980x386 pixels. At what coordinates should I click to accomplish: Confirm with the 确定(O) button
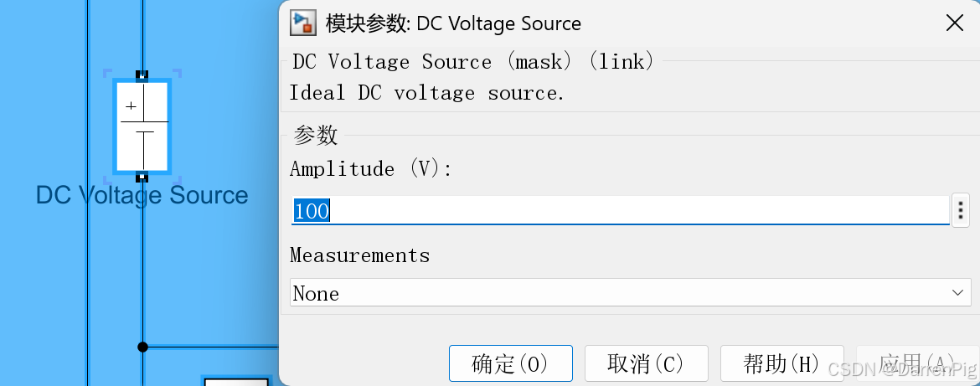511,363
